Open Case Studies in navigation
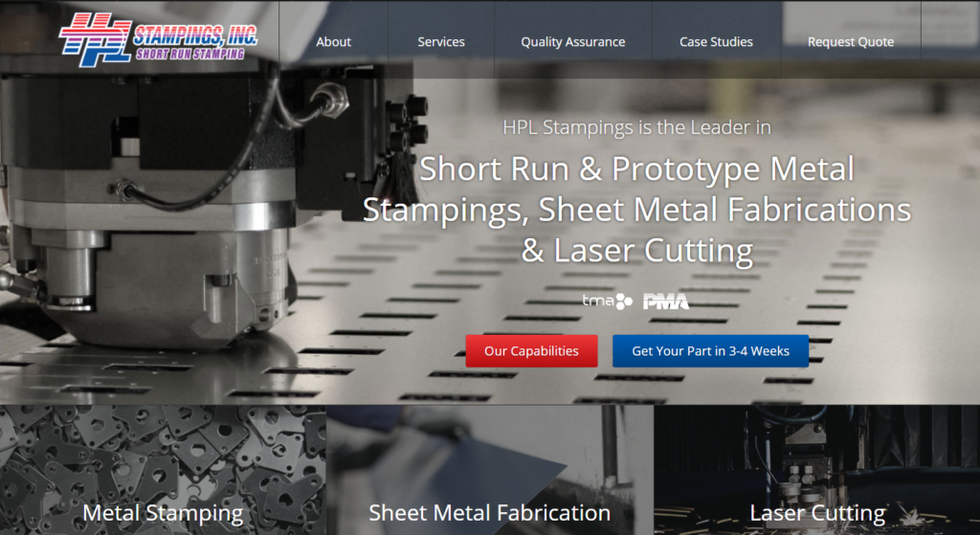 tap(716, 42)
